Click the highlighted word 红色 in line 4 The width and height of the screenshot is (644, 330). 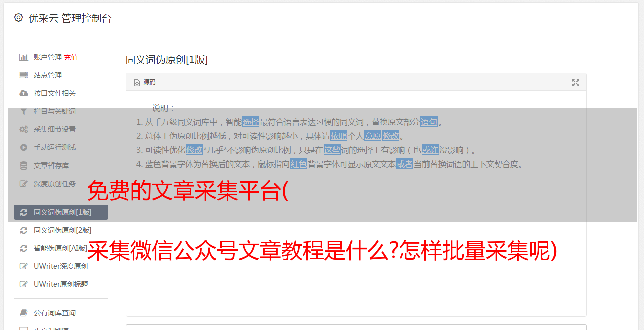[299, 164]
